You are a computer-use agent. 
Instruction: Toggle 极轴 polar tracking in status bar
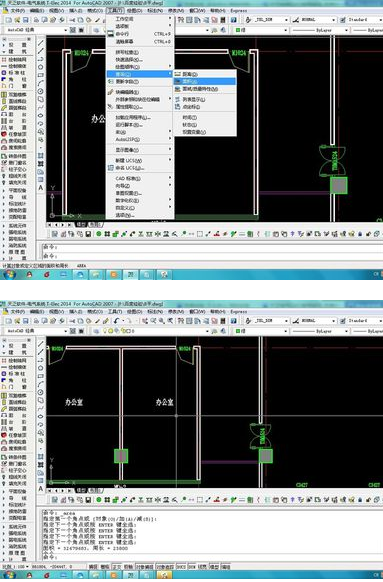[x=128, y=567]
